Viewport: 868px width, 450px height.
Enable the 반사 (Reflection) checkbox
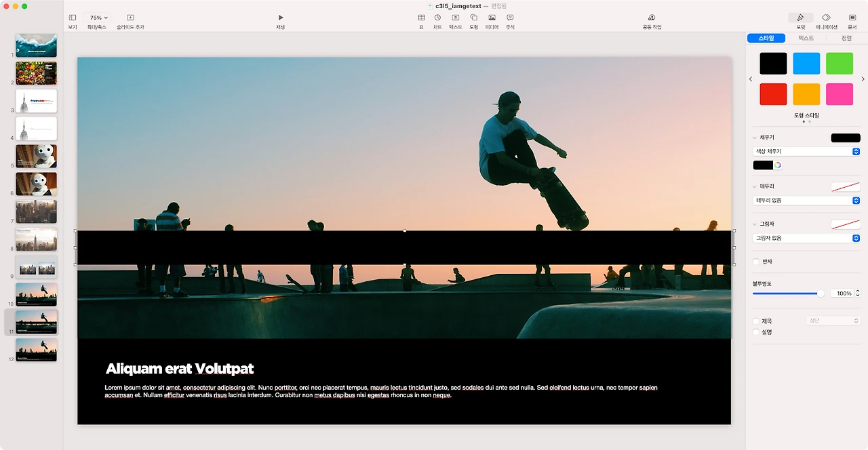(x=756, y=262)
